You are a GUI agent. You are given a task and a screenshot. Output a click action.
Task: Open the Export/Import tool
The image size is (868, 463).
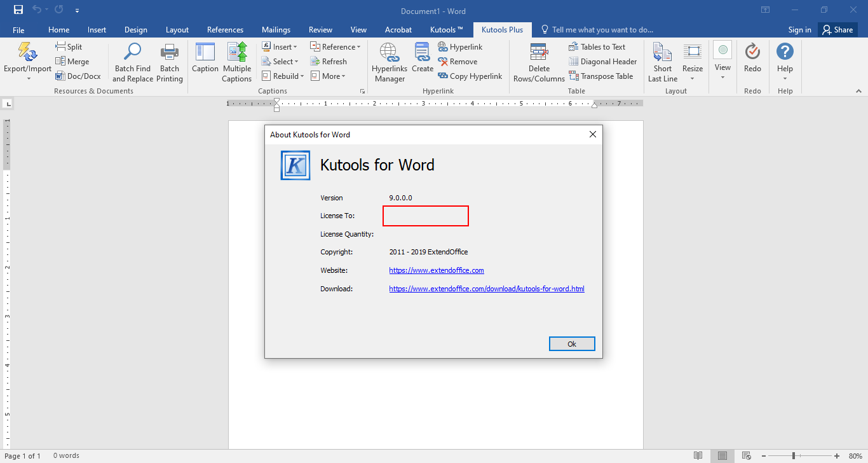[x=27, y=62]
